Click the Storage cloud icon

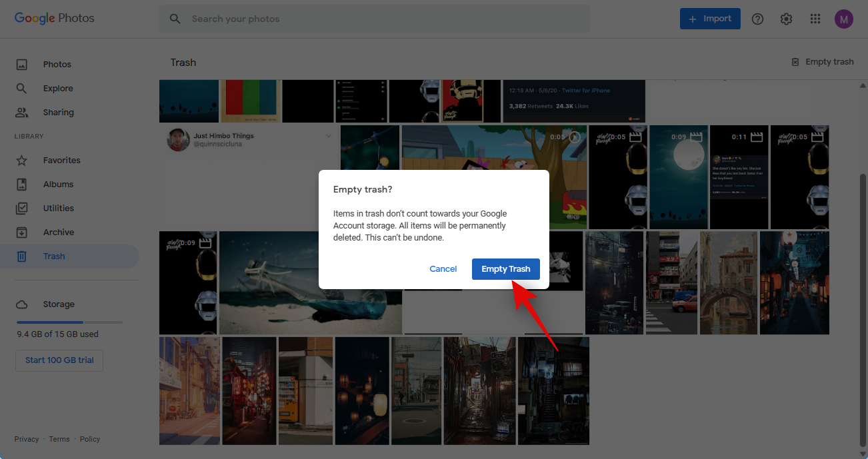22,304
